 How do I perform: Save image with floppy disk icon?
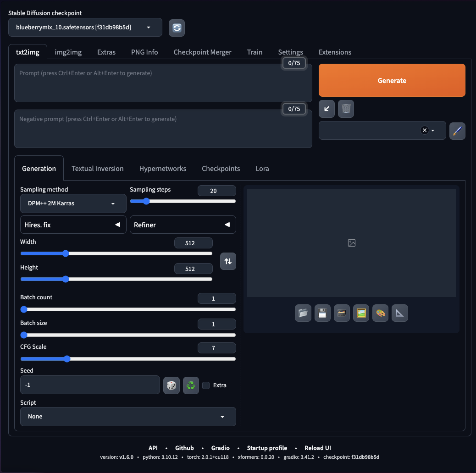tap(322, 313)
